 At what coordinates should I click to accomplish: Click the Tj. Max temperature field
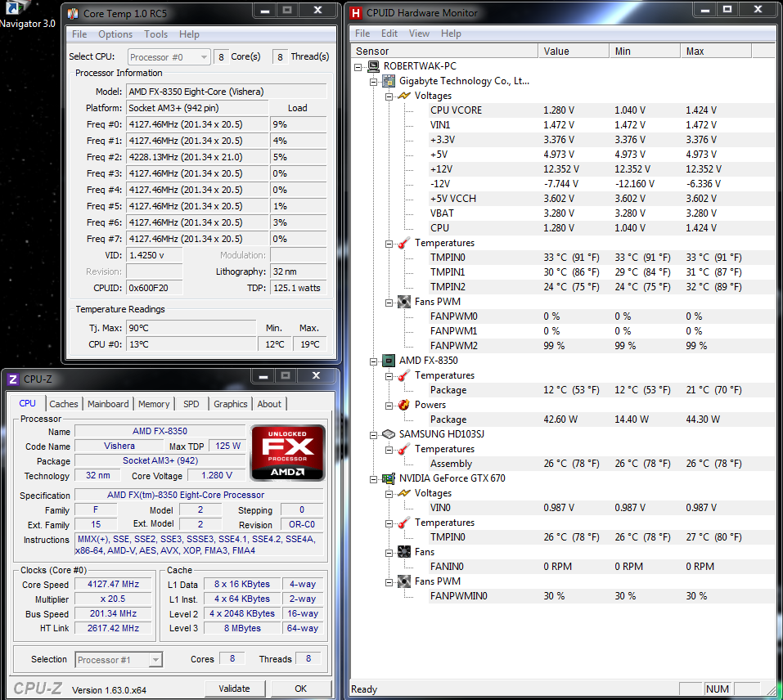[191, 328]
